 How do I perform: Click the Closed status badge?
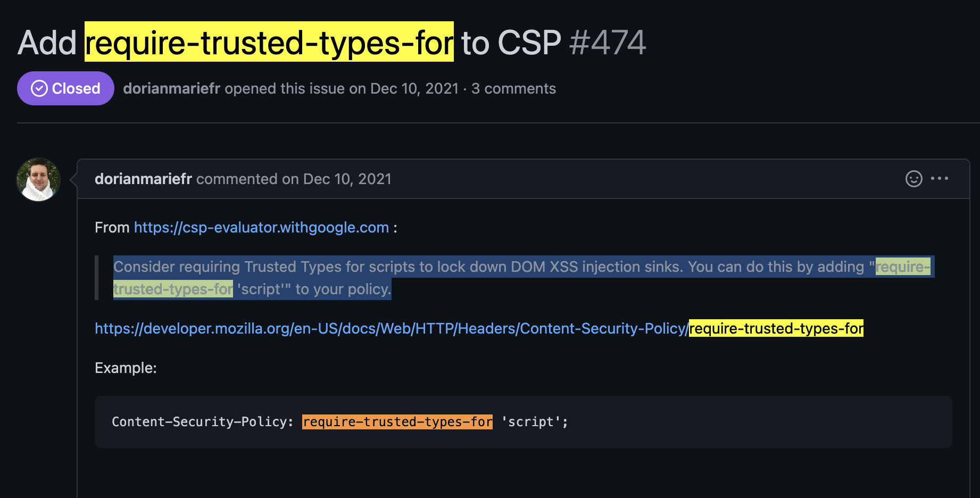click(x=65, y=88)
